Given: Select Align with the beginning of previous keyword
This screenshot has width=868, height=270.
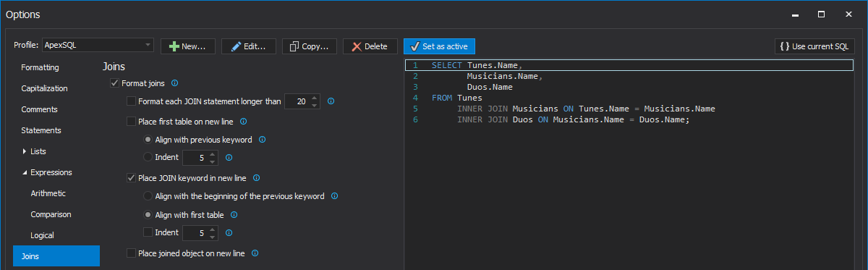Looking at the screenshot, I should click(x=148, y=196).
